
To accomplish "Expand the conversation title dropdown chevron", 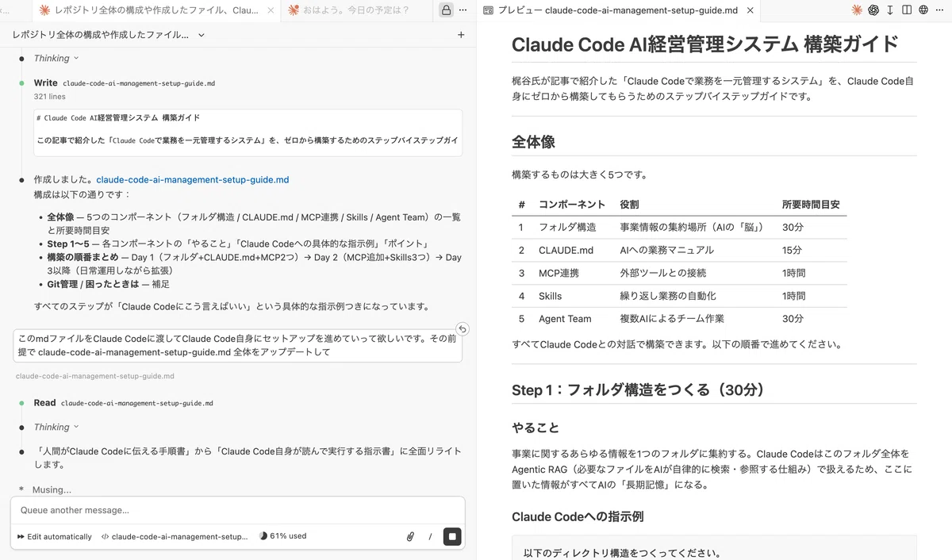I will [x=201, y=35].
